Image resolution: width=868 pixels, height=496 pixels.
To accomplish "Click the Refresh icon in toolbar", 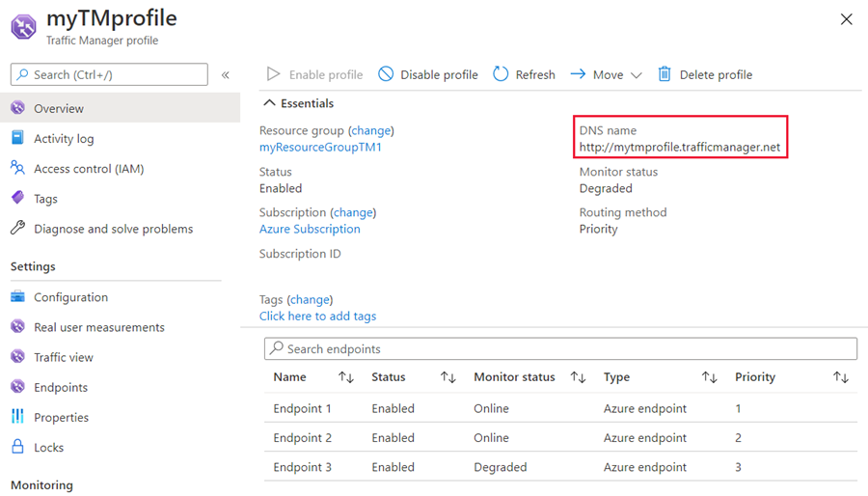I will [x=501, y=74].
